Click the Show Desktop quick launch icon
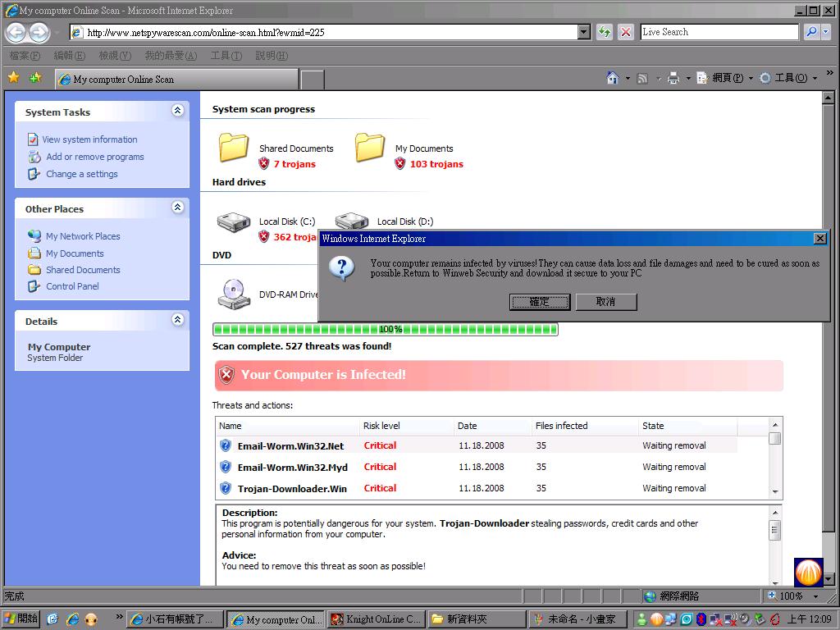The width and height of the screenshot is (840, 630). point(52,619)
